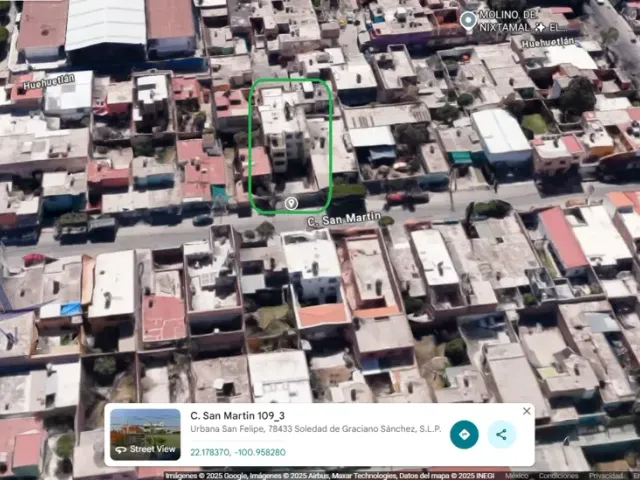Close the C. San Martin info card

point(527,411)
